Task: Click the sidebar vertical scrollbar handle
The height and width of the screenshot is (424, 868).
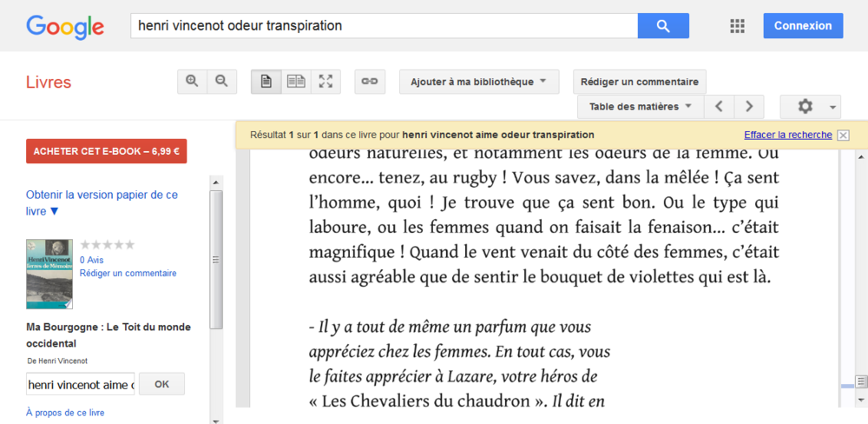Action: 216,260
